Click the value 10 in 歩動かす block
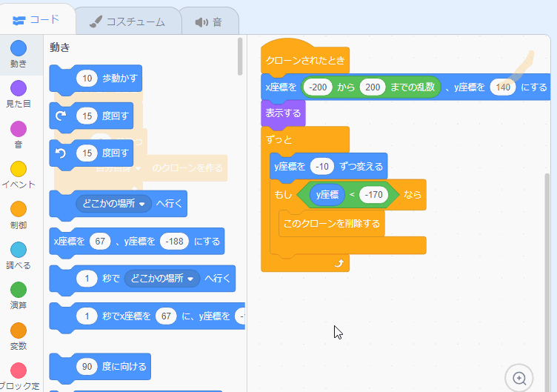Image resolution: width=557 pixels, height=392 pixels. [87, 79]
